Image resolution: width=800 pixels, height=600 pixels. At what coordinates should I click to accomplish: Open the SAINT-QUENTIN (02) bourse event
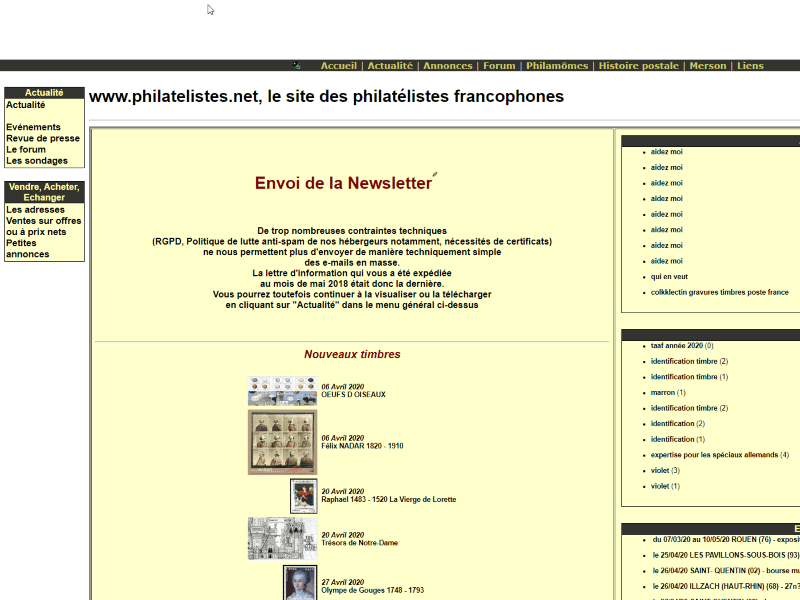(x=726, y=571)
